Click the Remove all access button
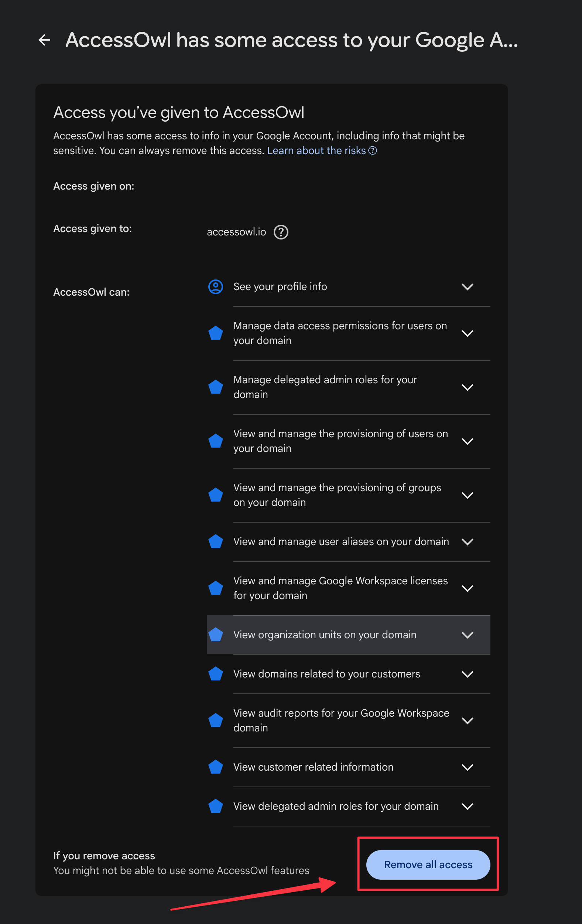The height and width of the screenshot is (924, 582). coord(428,864)
